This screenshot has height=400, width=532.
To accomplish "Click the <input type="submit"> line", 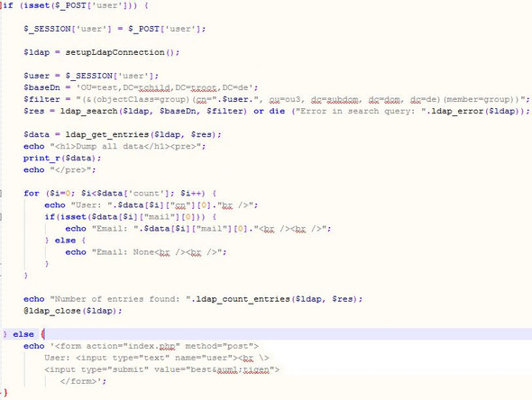I will 161,369.
